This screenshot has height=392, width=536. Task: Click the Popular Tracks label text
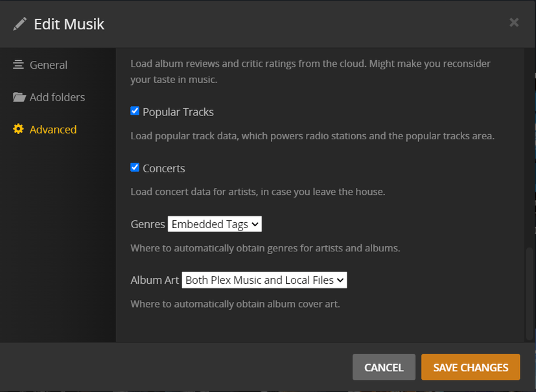(178, 112)
